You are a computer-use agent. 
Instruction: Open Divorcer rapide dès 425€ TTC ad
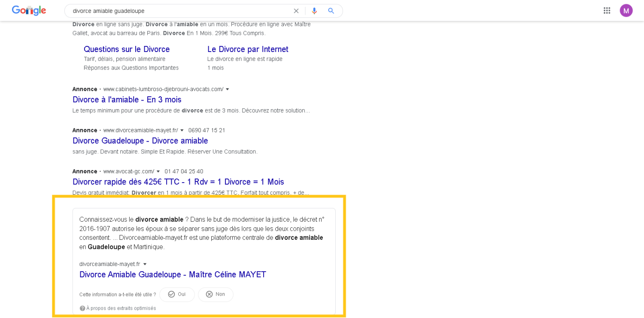tap(178, 182)
